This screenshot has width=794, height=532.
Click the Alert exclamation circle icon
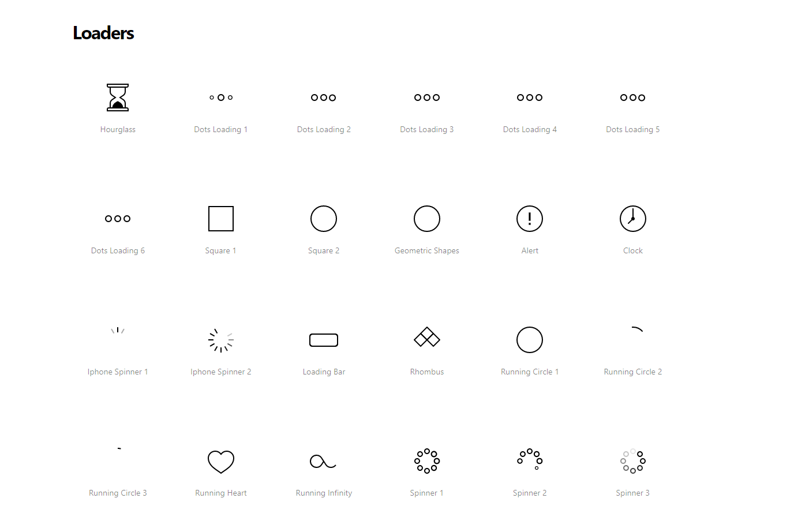point(530,219)
